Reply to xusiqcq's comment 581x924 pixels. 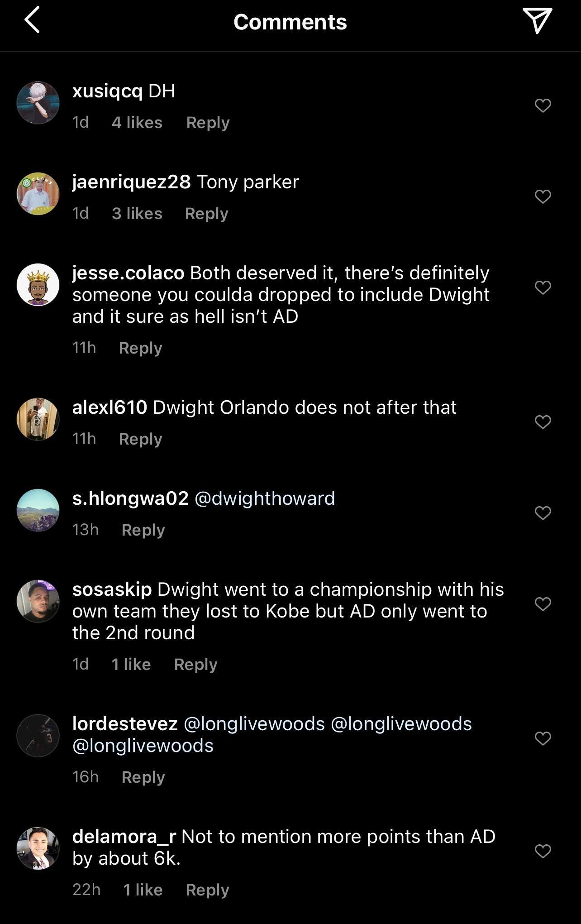tap(208, 123)
